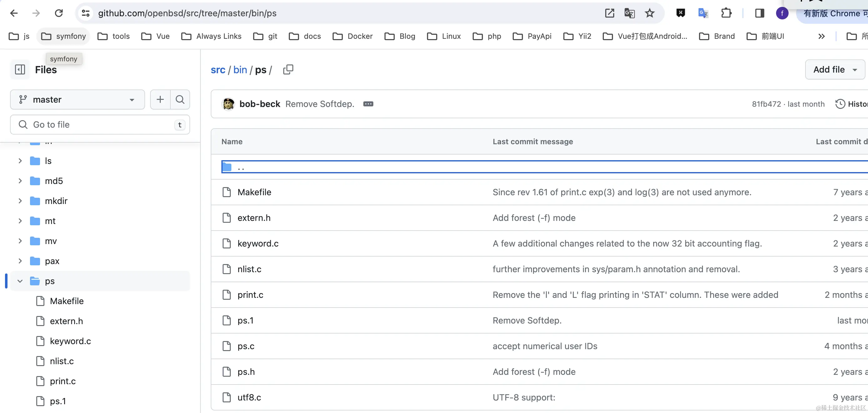Open the master branch dropdown

(78, 99)
